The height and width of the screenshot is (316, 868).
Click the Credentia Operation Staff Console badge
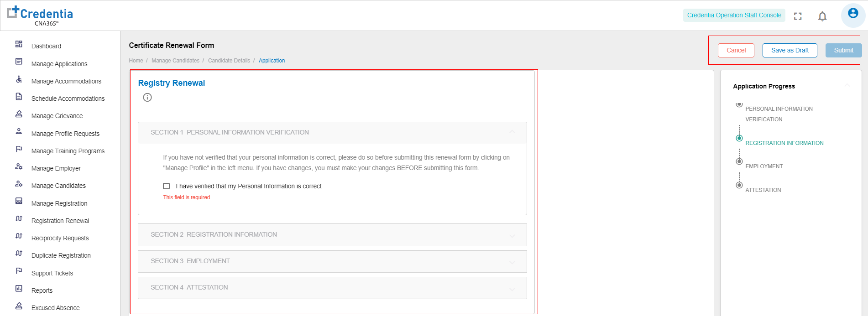(x=734, y=15)
